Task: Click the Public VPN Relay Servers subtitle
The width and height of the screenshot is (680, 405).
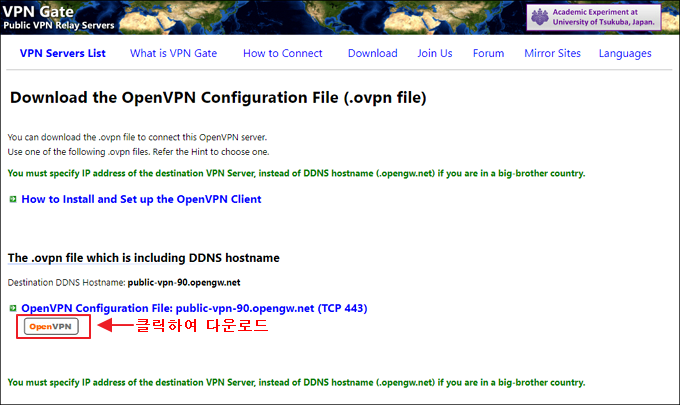Action: coord(59,25)
